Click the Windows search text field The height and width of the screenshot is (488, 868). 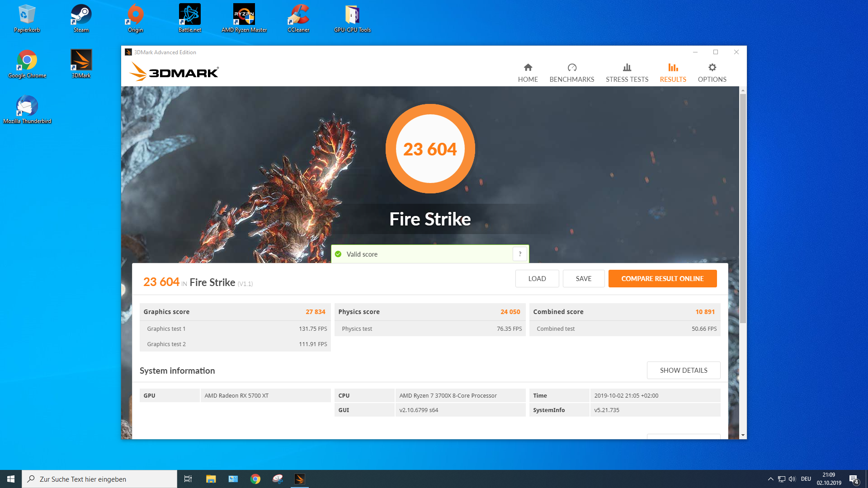pos(99,479)
